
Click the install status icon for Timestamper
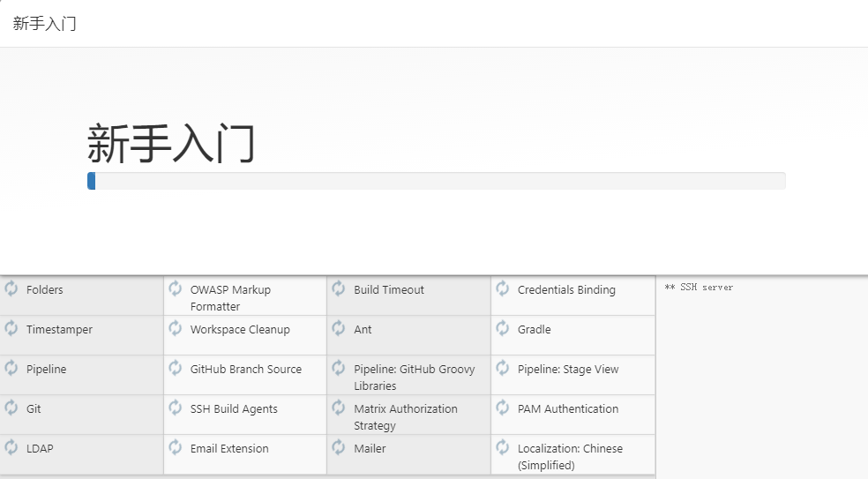[x=11, y=328]
